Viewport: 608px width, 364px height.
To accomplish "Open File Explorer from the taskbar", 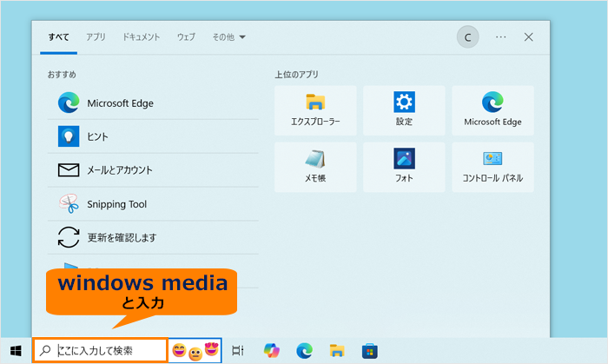I will pyautogui.click(x=337, y=351).
